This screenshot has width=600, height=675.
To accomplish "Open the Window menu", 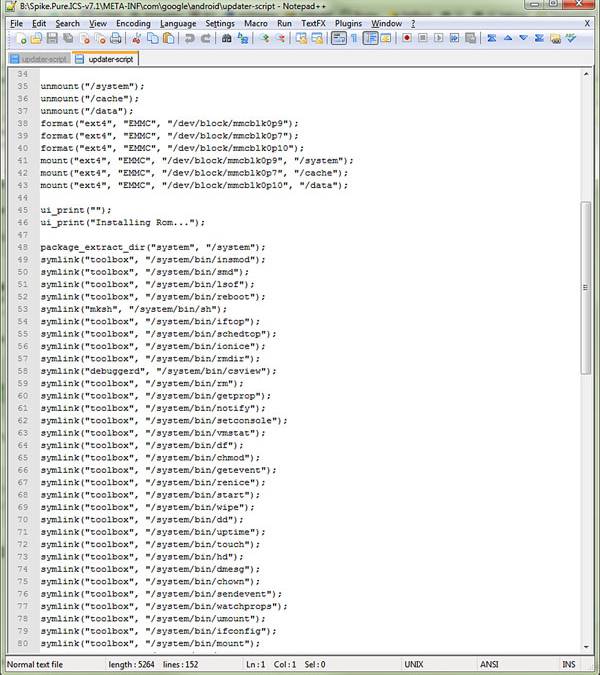I will click(x=387, y=24).
